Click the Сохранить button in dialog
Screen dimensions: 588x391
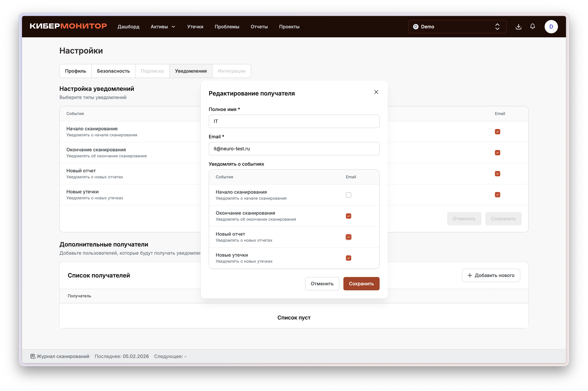361,284
